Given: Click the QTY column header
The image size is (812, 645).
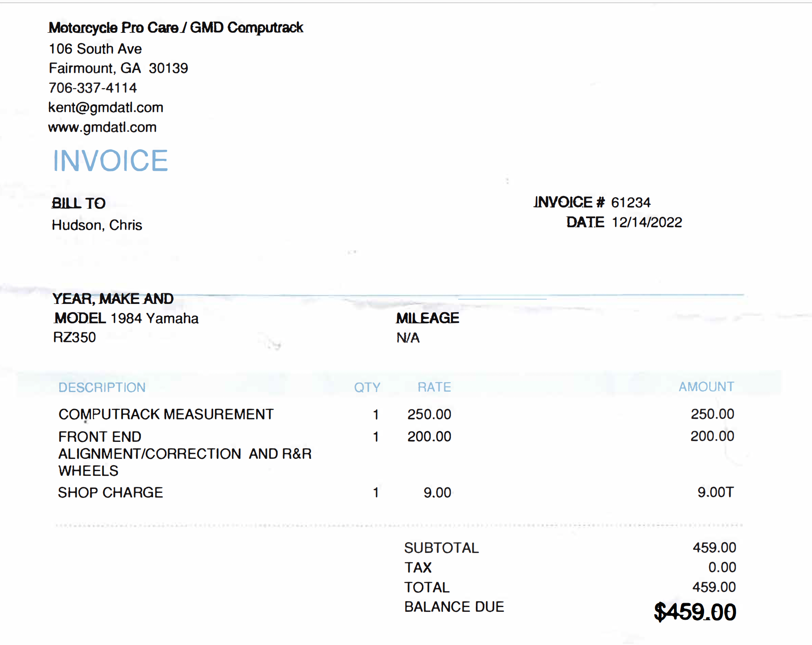Looking at the screenshot, I should point(367,387).
